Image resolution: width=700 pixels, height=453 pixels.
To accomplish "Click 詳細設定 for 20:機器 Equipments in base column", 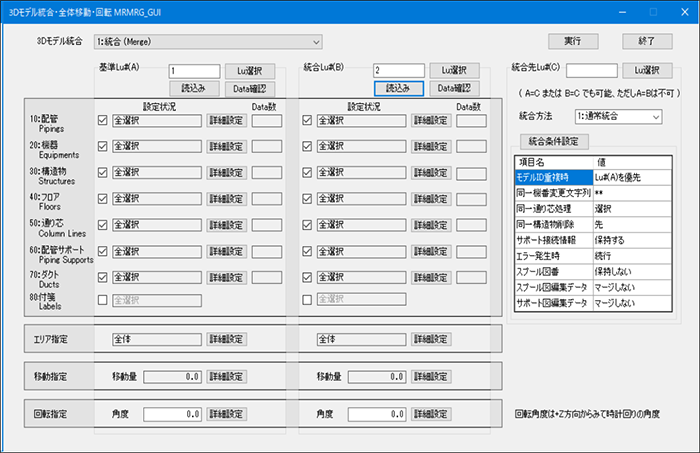I will 227,147.
